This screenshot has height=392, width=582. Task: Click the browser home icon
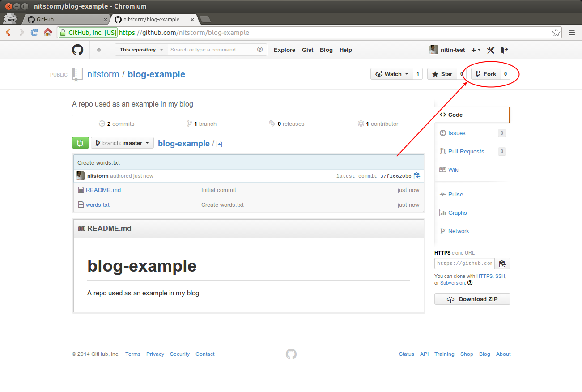pyautogui.click(x=48, y=32)
